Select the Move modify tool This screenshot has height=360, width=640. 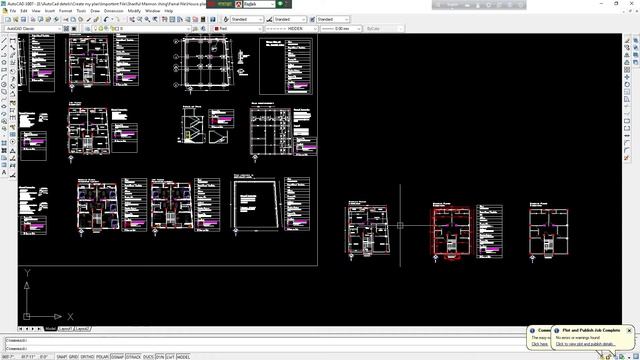(627, 77)
